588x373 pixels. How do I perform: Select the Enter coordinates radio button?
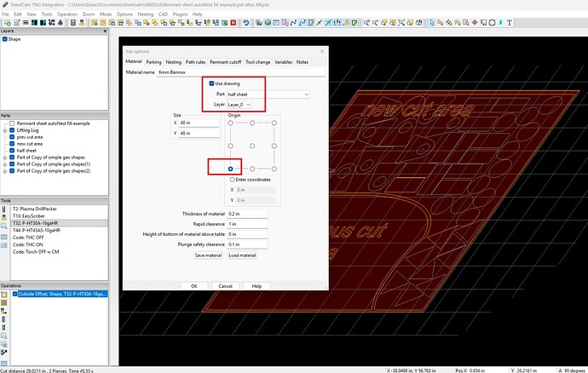230,180
